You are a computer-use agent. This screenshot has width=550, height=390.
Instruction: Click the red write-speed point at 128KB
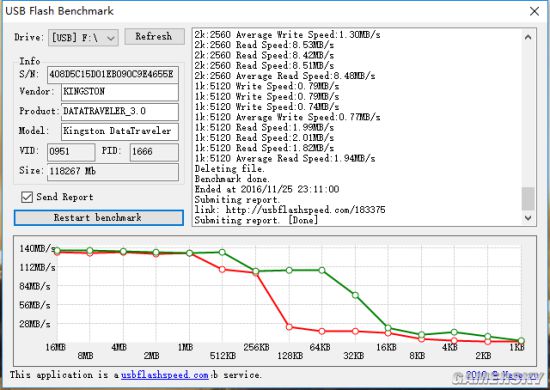coord(289,327)
